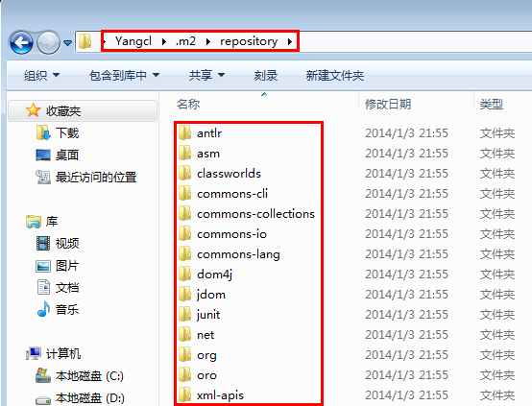The width and height of the screenshot is (532, 406).
Task: Click the modified date of asm row
Action: click(x=406, y=154)
